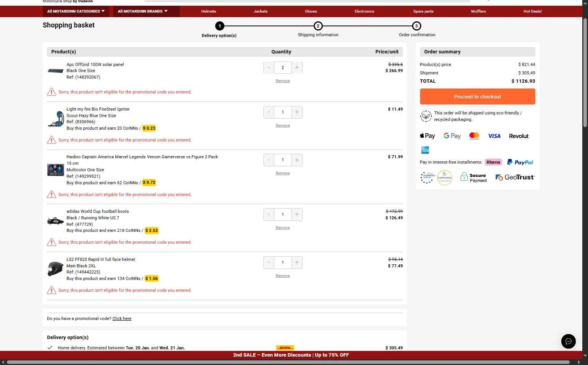Decrease quantity of LS2 FF820 helmet
Viewport: 588px width, 365px height.
[x=269, y=262]
